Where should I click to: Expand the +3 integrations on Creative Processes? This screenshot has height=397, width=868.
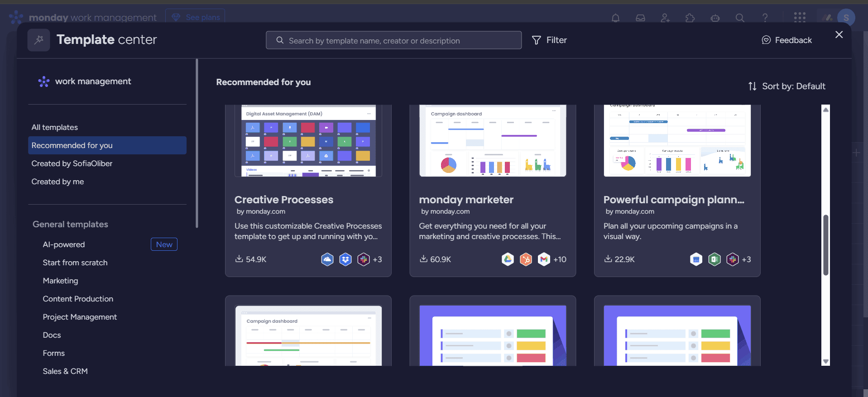[x=377, y=259]
